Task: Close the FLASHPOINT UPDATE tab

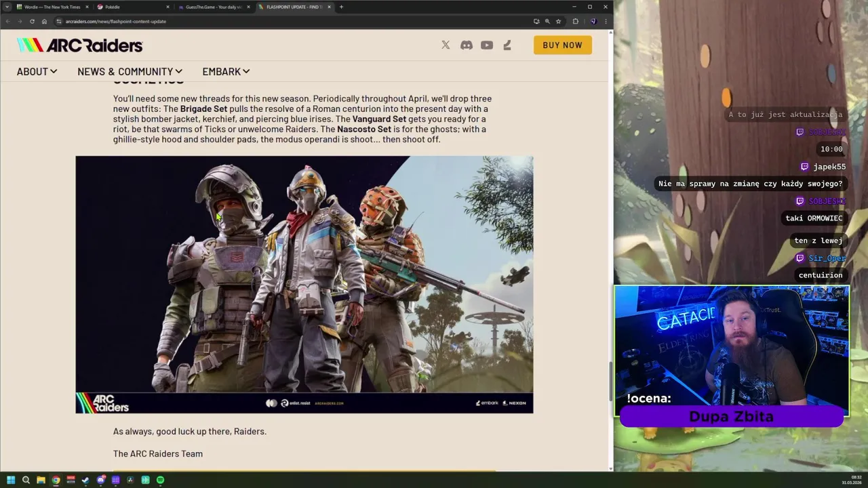Action: (329, 7)
